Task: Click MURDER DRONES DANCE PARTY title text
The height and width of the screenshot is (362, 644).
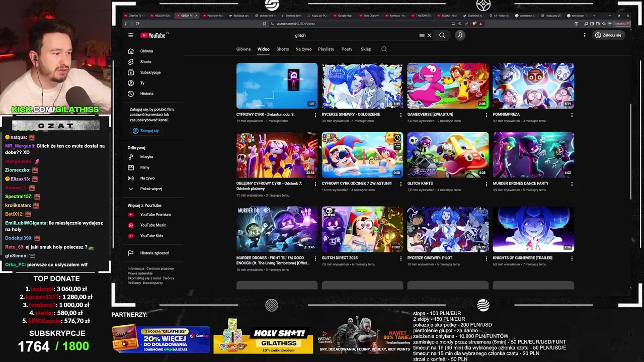Action: coord(520,184)
